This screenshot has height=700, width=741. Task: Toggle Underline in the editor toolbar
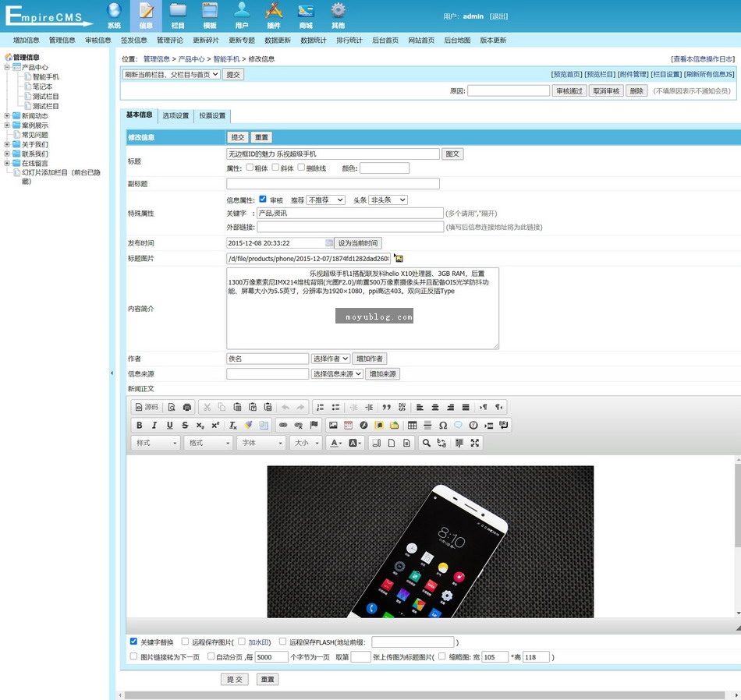pos(170,425)
